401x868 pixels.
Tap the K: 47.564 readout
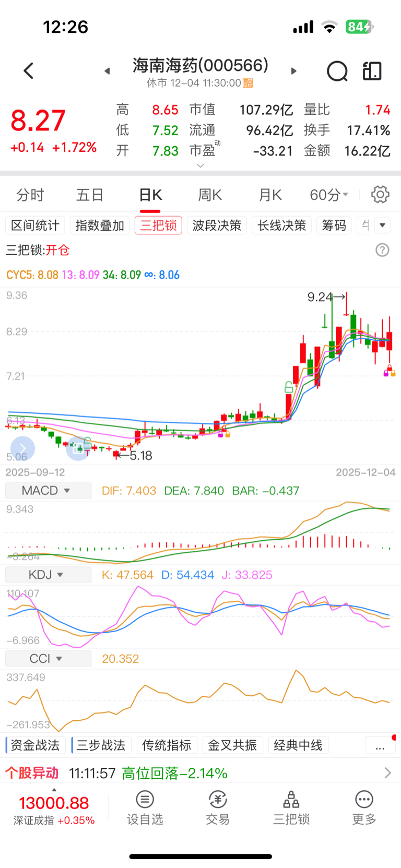coord(127,575)
